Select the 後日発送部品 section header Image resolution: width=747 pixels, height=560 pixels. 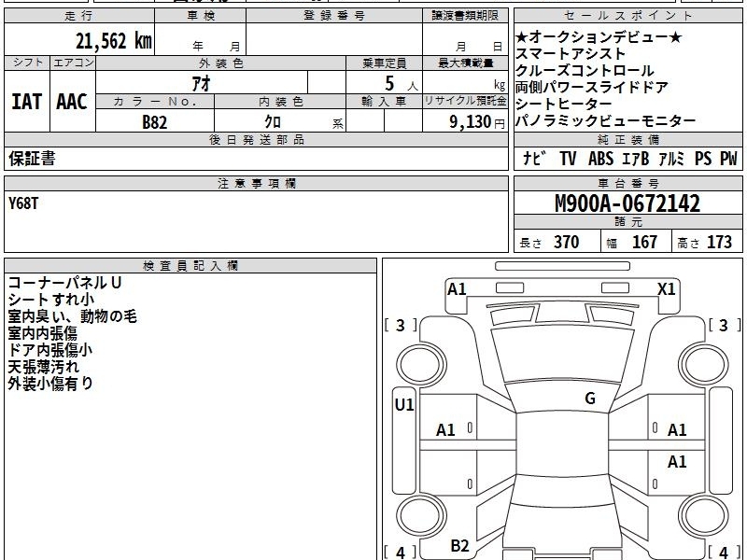pyautogui.click(x=256, y=139)
